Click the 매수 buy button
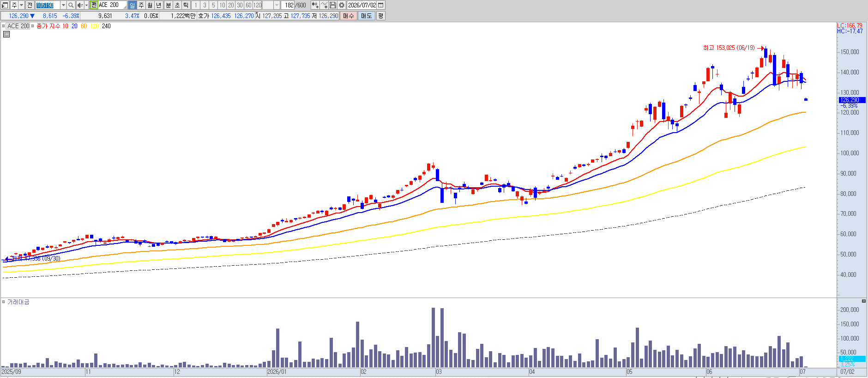 348,16
